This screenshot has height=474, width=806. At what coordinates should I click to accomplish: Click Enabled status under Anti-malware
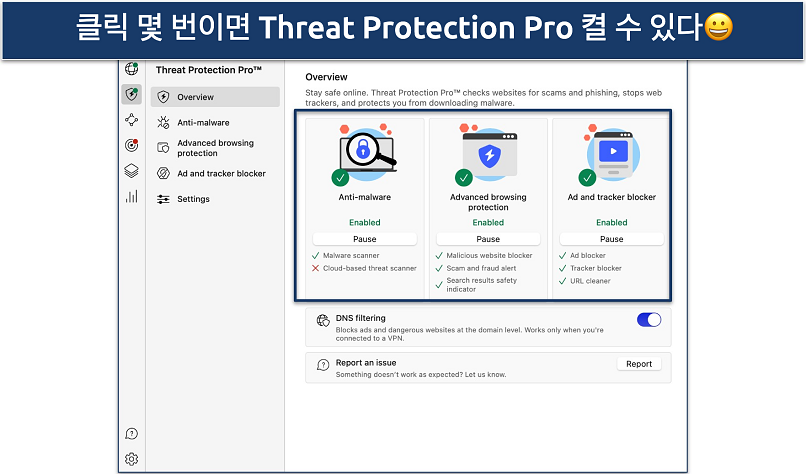click(x=364, y=223)
